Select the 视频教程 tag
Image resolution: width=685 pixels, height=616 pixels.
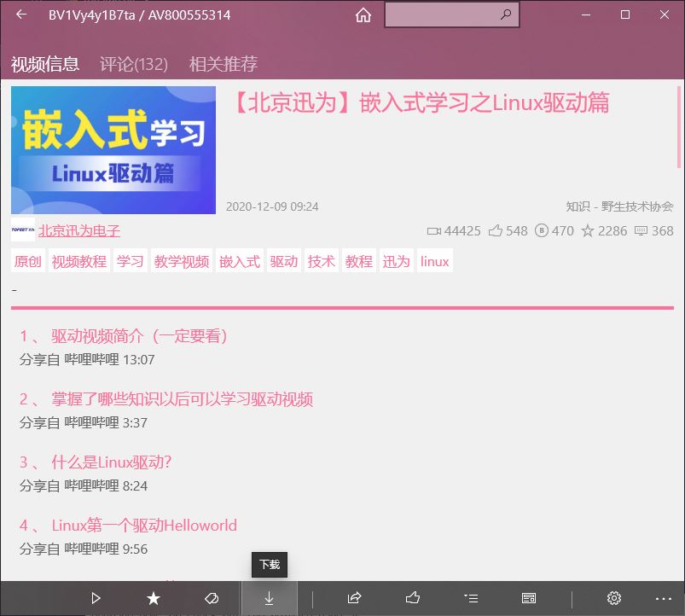79,261
